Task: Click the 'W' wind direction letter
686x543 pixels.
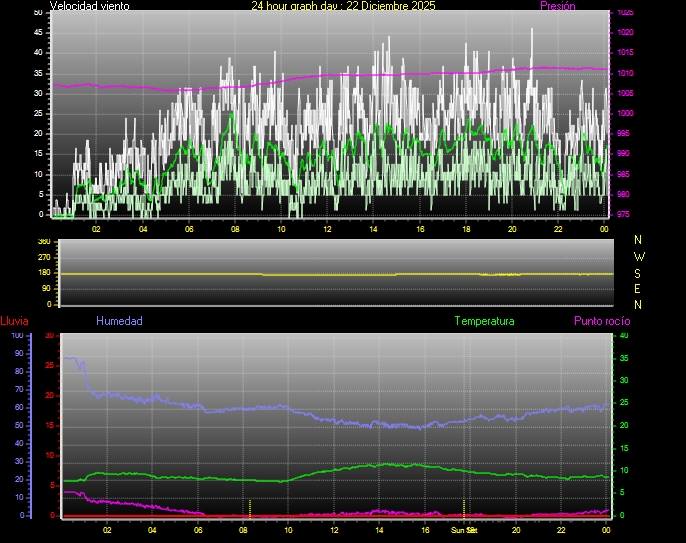Action: [639, 256]
